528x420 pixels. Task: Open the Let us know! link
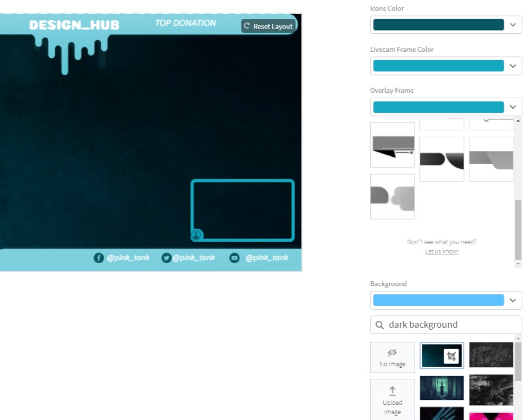pyautogui.click(x=442, y=251)
